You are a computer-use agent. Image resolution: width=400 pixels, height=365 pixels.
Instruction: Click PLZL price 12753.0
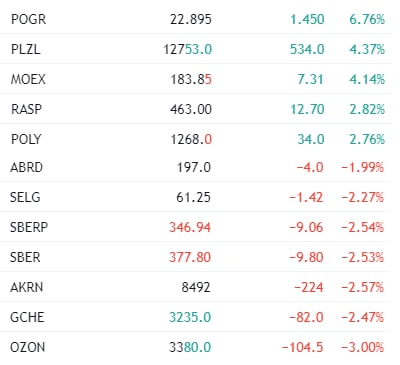(x=187, y=49)
